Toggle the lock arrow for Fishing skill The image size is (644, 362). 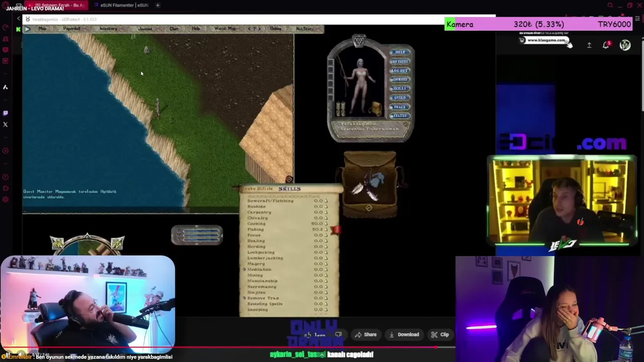point(326,229)
